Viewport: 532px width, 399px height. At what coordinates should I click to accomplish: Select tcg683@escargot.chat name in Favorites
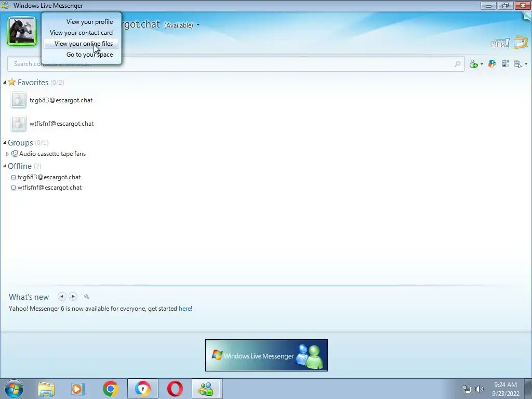click(61, 100)
